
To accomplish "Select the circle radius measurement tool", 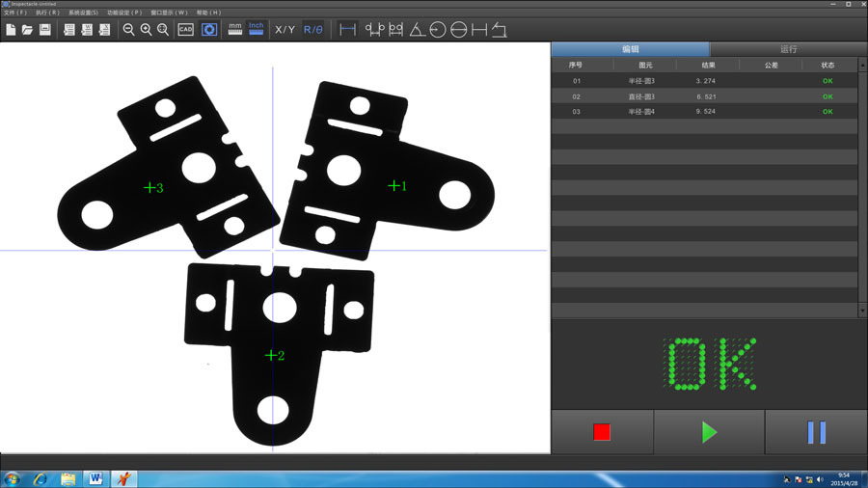I will [x=437, y=30].
